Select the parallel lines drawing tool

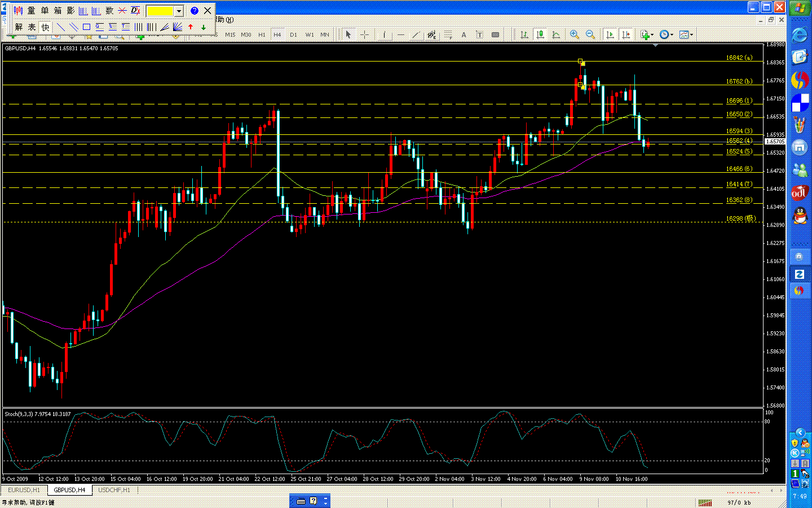(74, 27)
